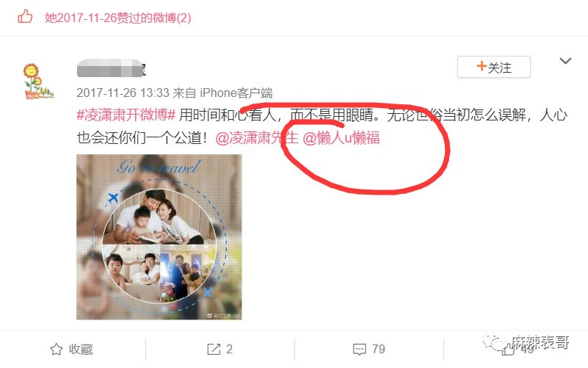Image resolution: width=588 pixels, height=368 pixels.
Task: Visit the @懒人u懒福 profile mention
Action: (x=341, y=138)
